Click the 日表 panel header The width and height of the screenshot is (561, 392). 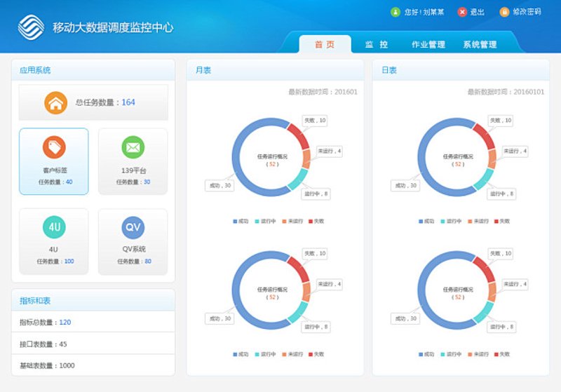coord(461,70)
